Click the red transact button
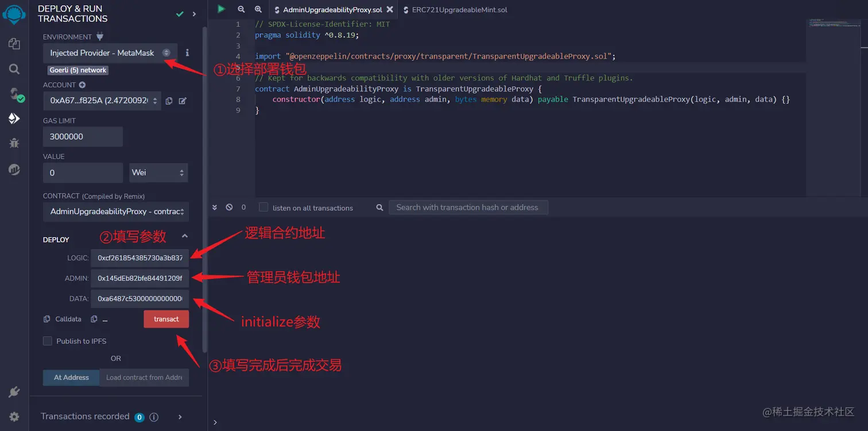 pos(166,319)
